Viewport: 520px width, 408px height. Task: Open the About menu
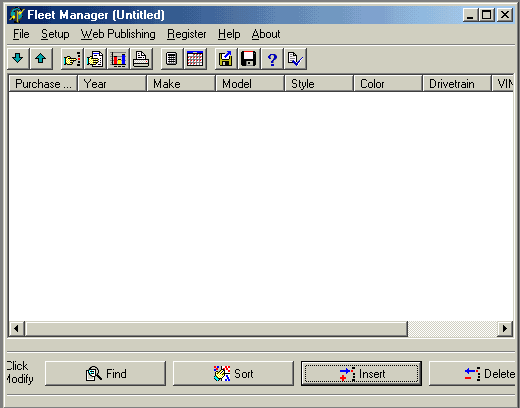pyautogui.click(x=266, y=34)
